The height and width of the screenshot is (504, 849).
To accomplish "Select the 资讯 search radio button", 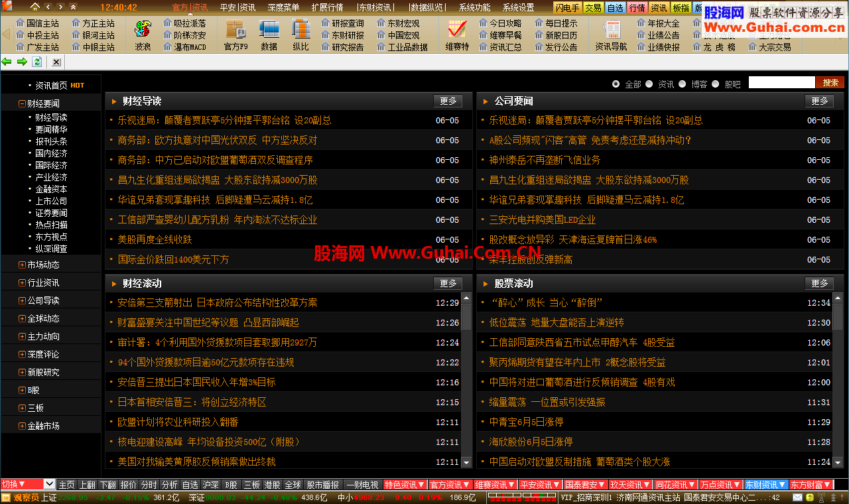I will pos(649,84).
